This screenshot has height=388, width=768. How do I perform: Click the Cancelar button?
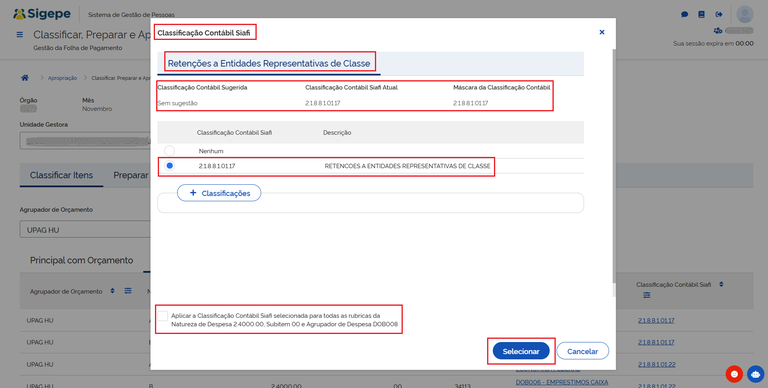pyautogui.click(x=582, y=351)
